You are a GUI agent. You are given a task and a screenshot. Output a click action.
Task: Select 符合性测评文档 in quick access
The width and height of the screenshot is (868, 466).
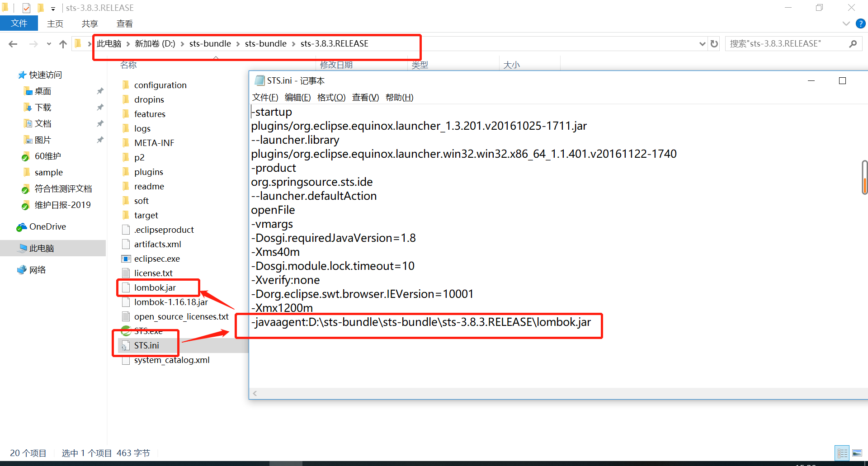click(63, 189)
